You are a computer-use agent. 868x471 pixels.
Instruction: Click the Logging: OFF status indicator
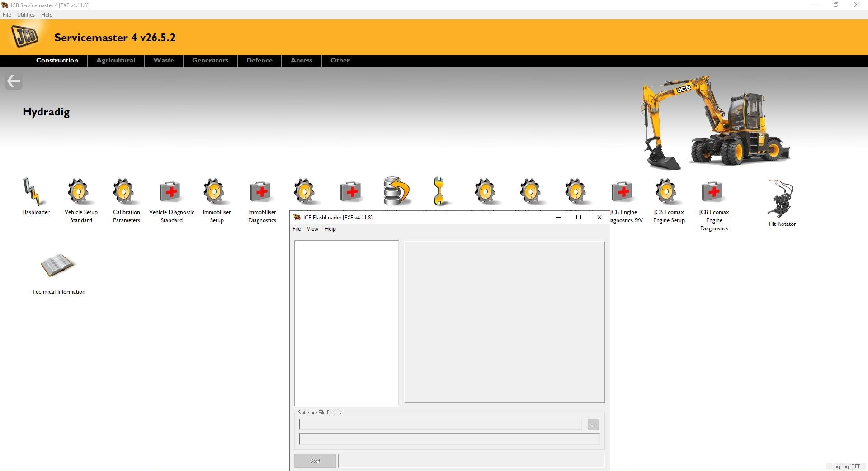pyautogui.click(x=845, y=466)
